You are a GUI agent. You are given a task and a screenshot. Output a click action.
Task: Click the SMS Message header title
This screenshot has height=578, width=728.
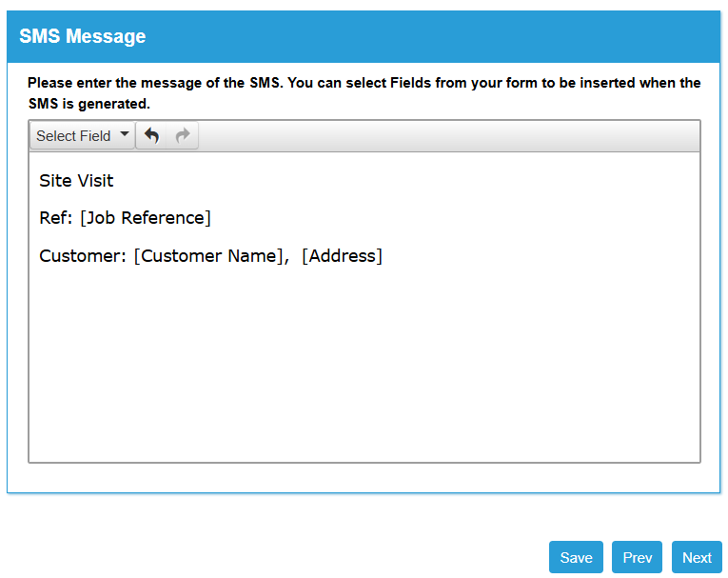[83, 36]
